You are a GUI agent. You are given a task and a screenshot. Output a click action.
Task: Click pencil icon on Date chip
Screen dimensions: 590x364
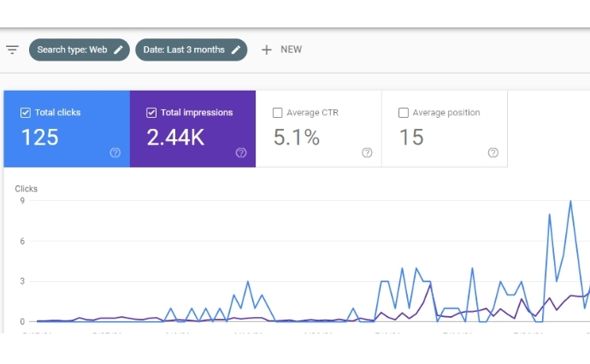[x=236, y=50]
